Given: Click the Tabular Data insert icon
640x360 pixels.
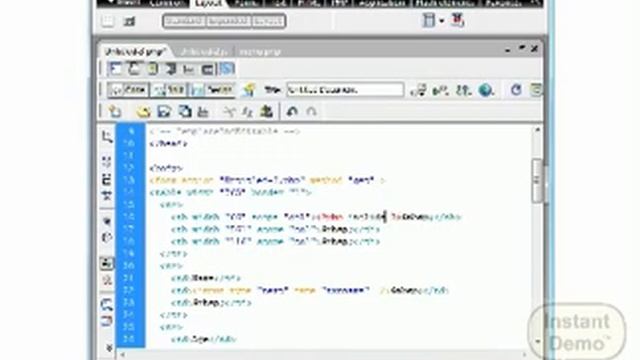Looking at the screenshot, I should 457,20.
